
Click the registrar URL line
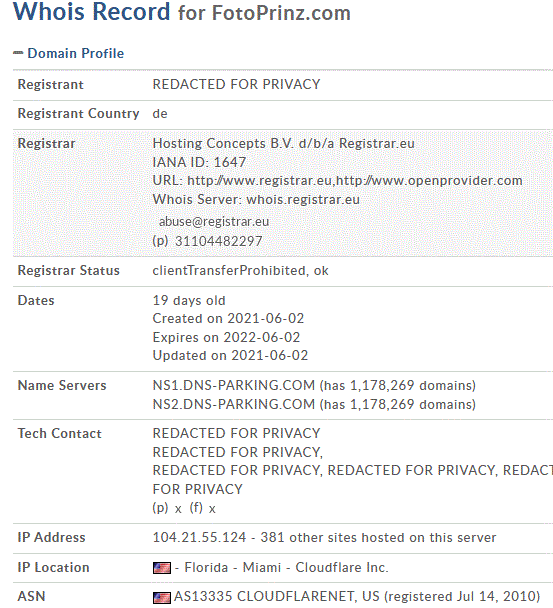(x=337, y=181)
